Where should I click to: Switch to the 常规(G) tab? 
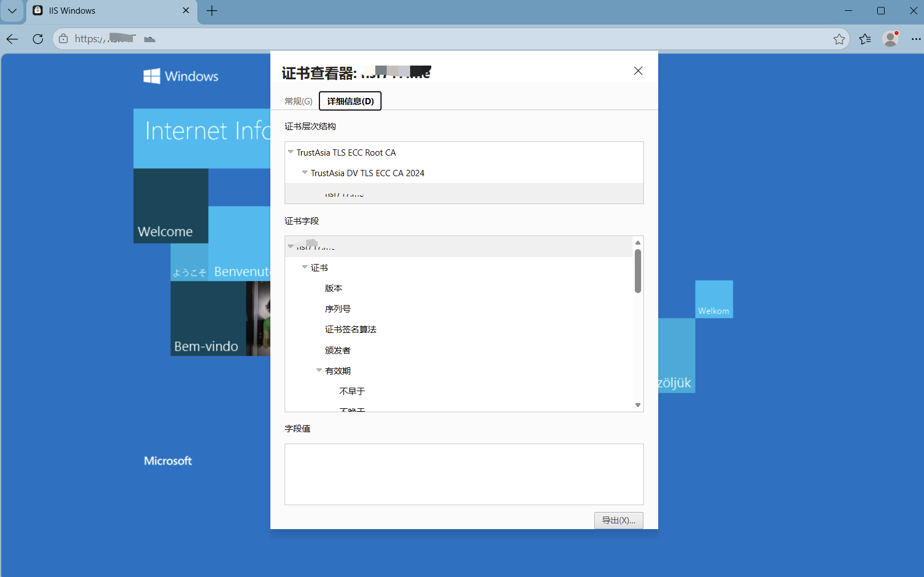coord(298,101)
